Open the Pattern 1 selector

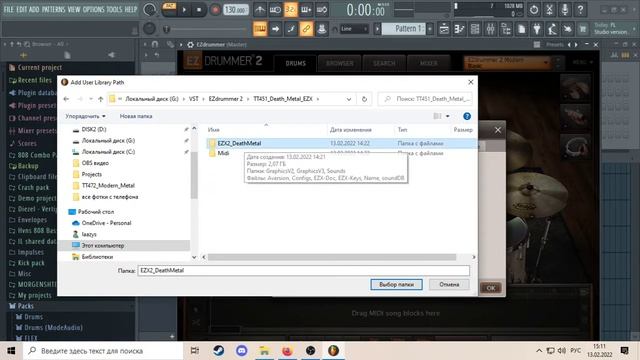point(404,29)
